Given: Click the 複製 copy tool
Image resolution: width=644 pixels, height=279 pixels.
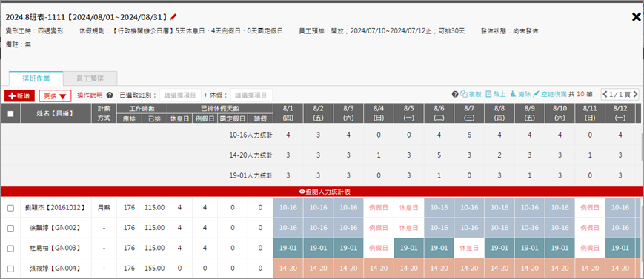Looking at the screenshot, I should coord(471,94).
